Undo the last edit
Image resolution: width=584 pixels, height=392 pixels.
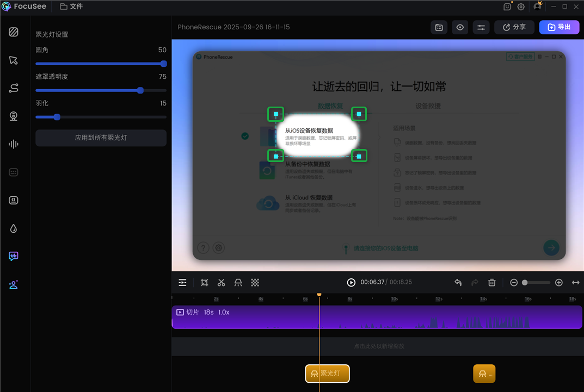click(x=458, y=282)
